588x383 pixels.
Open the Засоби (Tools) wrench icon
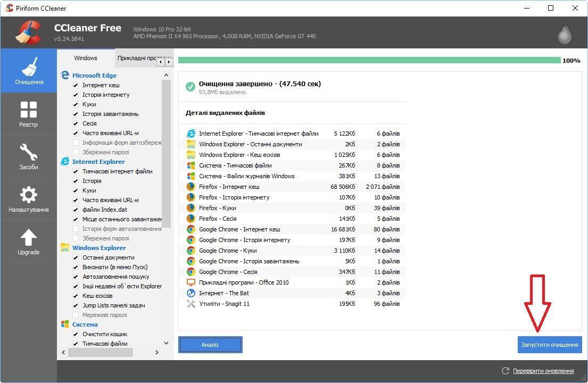(28, 153)
